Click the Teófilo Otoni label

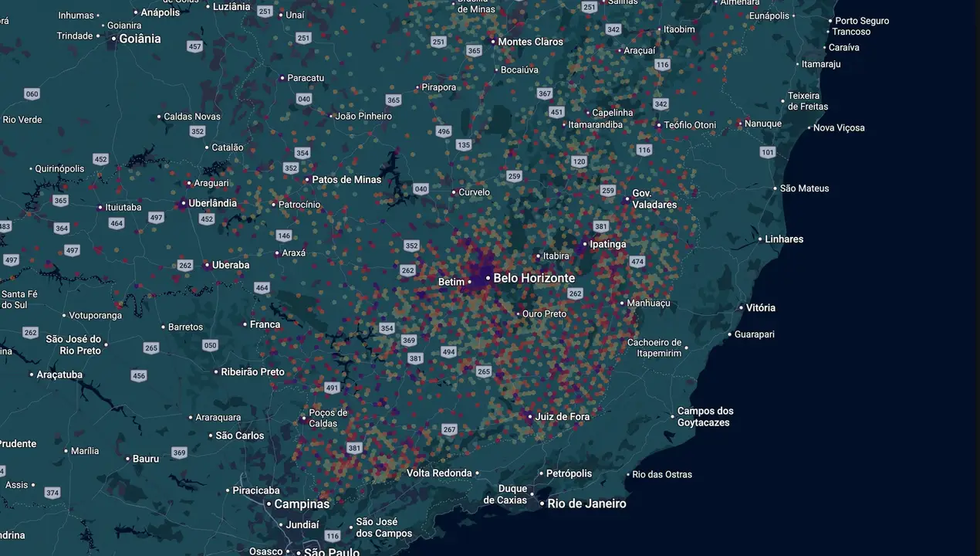tap(690, 125)
